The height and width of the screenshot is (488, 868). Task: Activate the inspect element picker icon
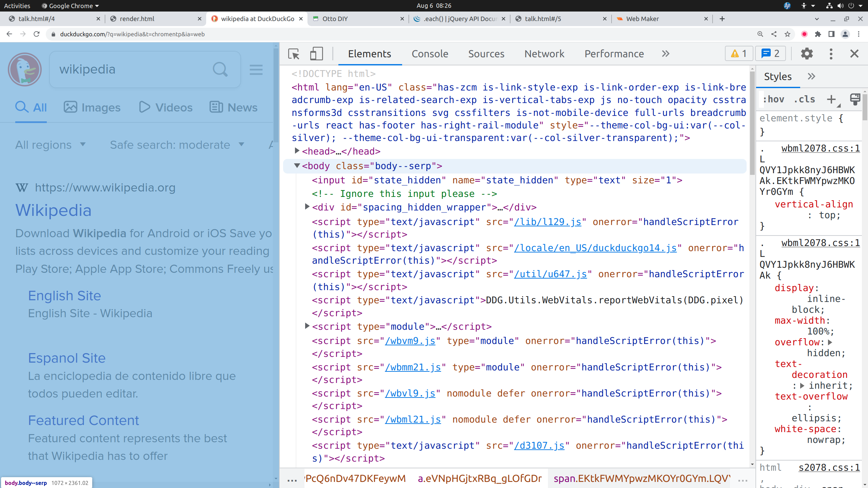294,54
